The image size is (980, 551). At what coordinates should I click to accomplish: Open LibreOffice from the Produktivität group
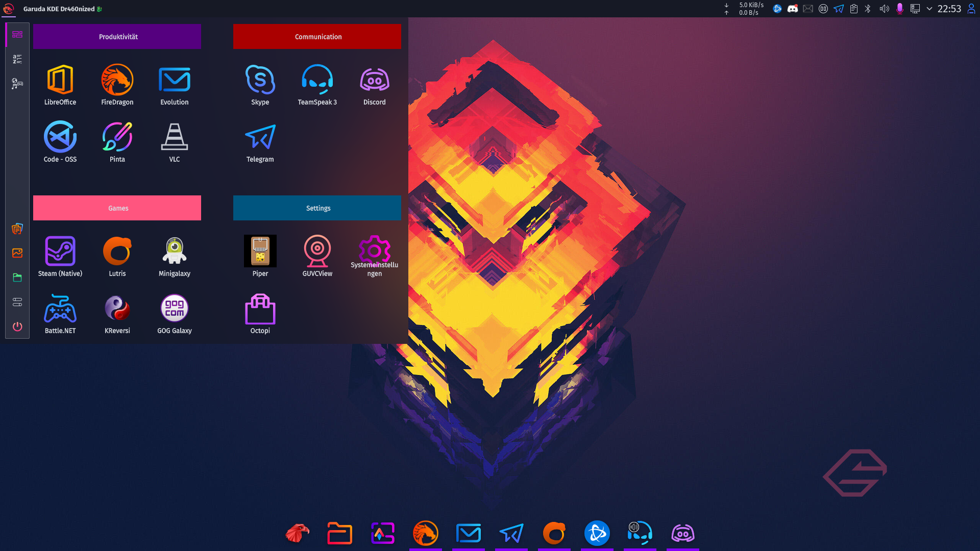click(x=60, y=80)
